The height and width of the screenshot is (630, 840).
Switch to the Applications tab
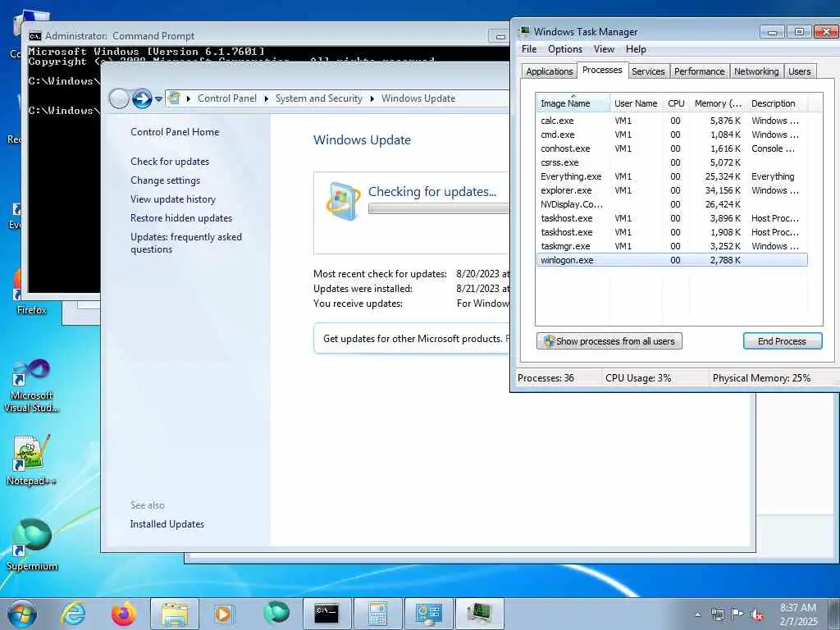(x=549, y=71)
